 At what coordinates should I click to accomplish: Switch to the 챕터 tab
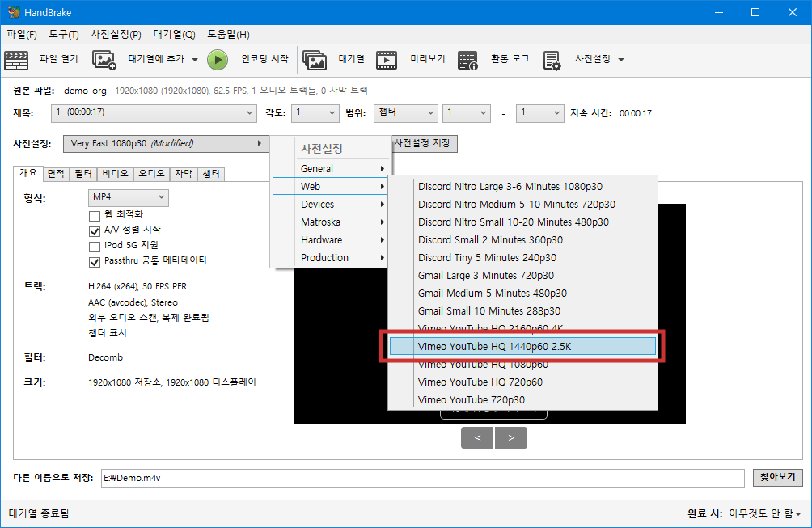coord(211,174)
